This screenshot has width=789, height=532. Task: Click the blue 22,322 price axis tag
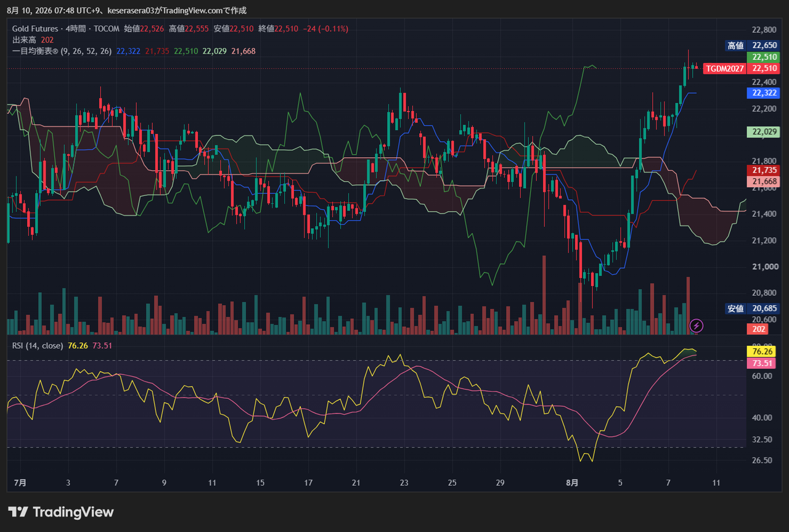(x=763, y=93)
